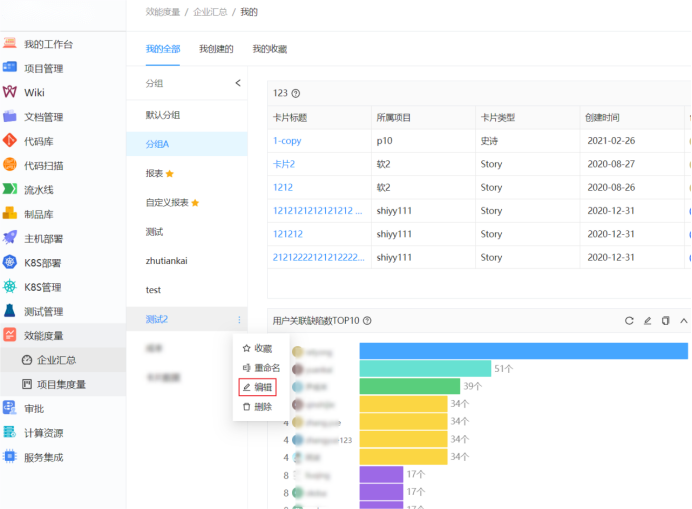
Task: Click help icon next to 123 title
Action: pos(296,93)
